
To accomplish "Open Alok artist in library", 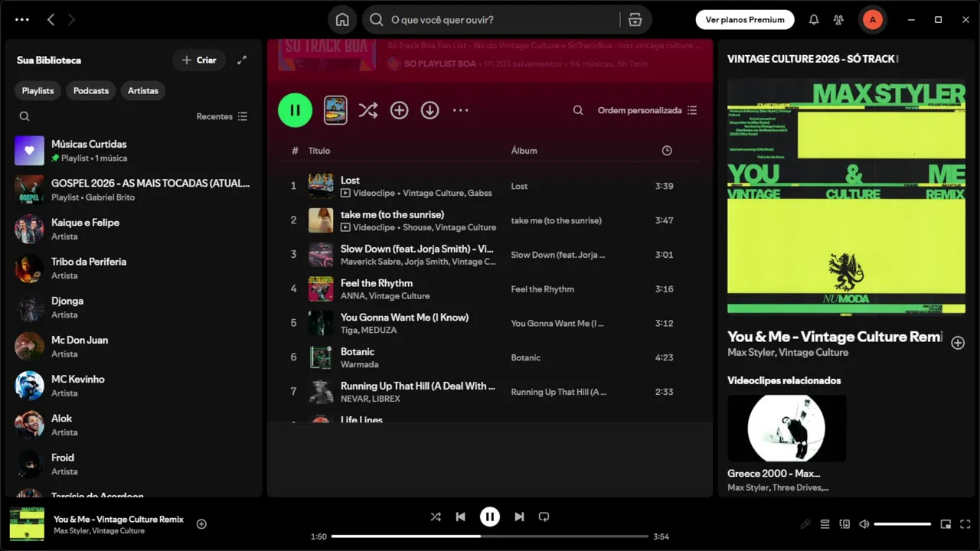I will click(x=134, y=425).
